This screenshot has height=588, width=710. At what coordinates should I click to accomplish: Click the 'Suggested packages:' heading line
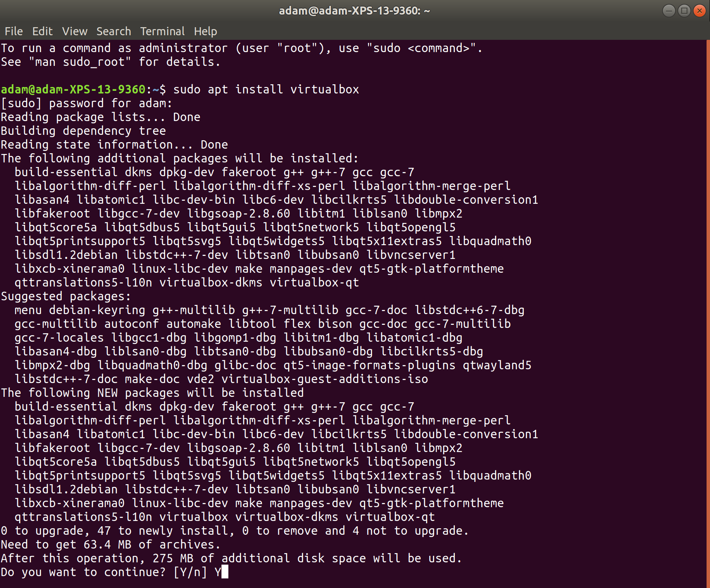tap(66, 296)
